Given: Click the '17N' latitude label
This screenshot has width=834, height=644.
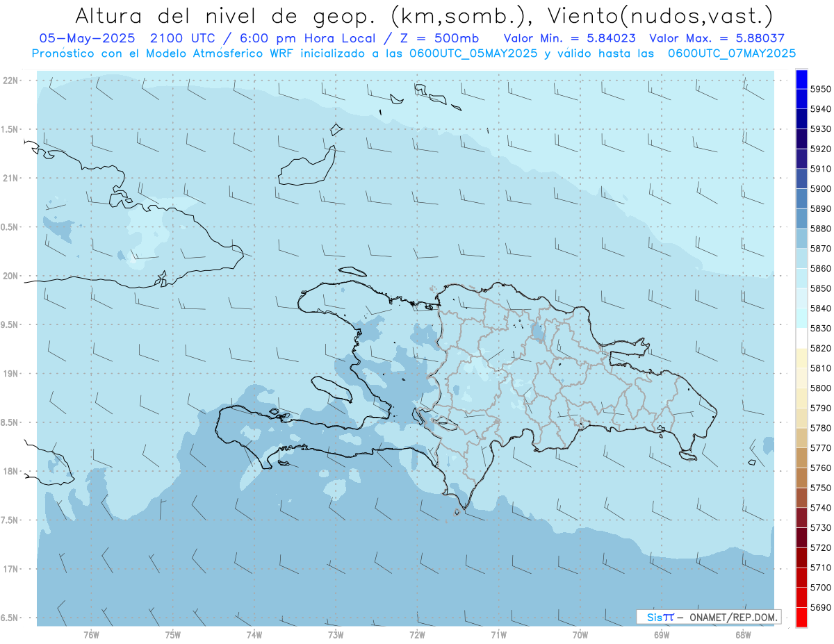Looking at the screenshot, I should click(12, 569).
